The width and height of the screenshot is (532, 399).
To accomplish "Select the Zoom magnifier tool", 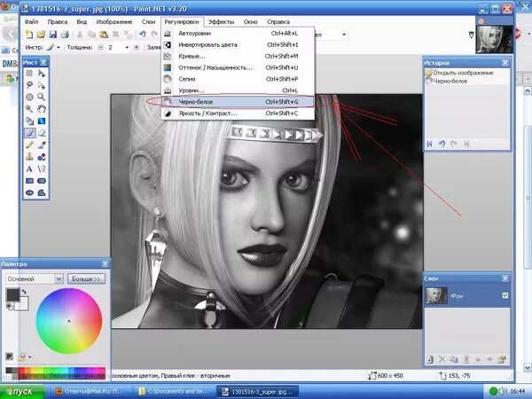I will point(42,97).
